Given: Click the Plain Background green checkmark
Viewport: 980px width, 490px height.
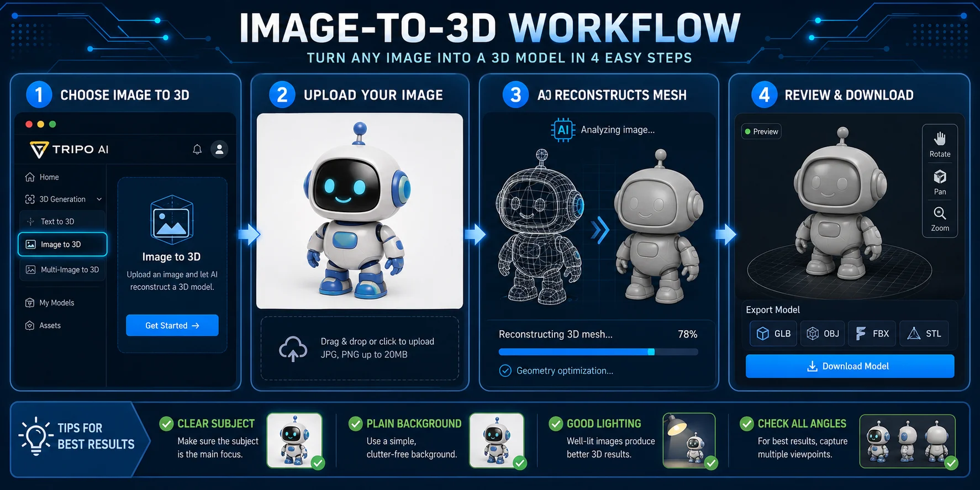Looking at the screenshot, I should 356,424.
